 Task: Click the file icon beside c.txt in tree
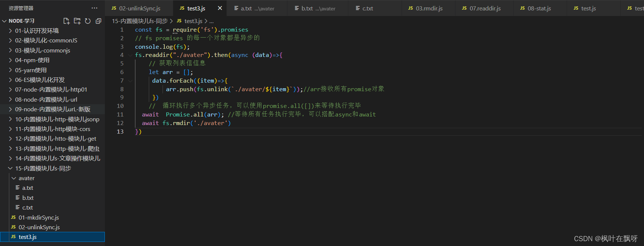coord(17,207)
